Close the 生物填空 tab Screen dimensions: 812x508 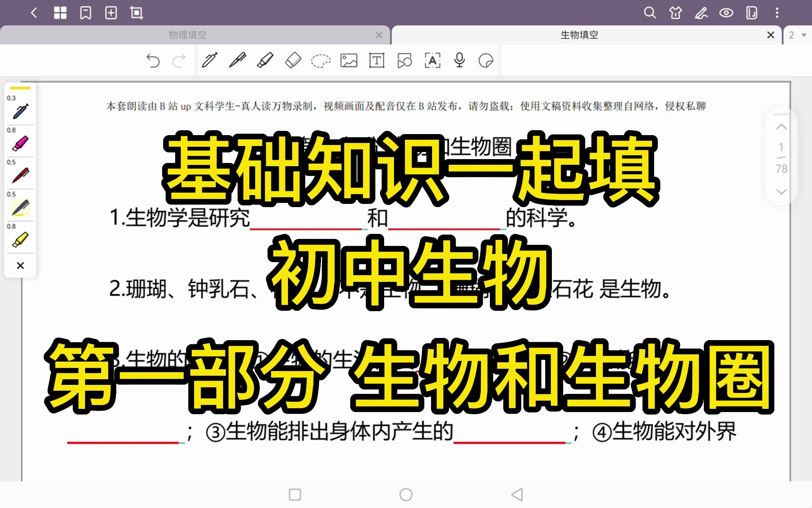(771, 35)
